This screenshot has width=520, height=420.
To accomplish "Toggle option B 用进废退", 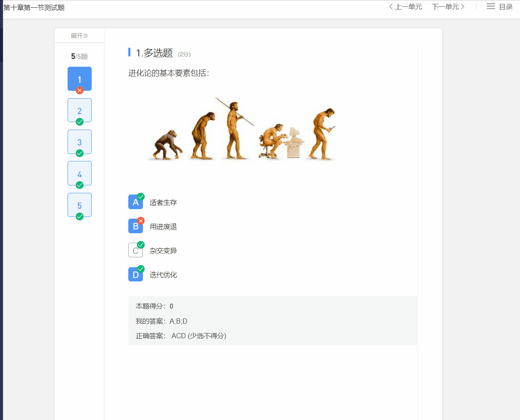I will 136,226.
